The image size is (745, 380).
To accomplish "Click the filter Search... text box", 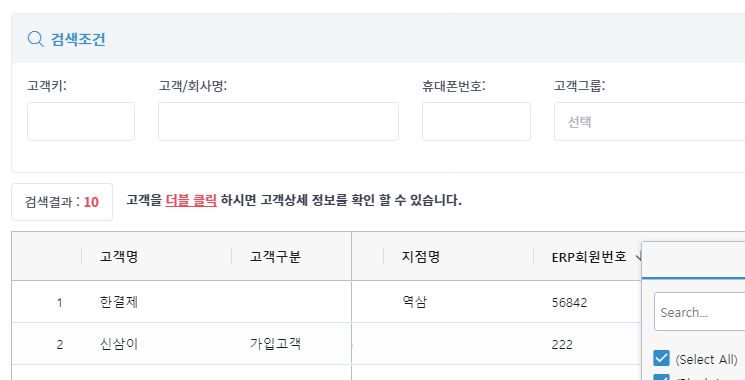I will click(699, 312).
